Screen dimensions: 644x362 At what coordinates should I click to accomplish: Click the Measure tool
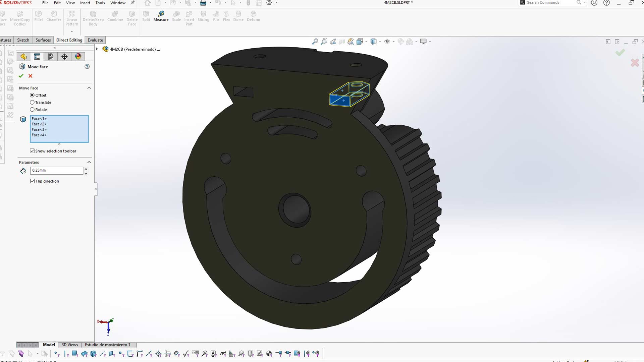pos(161,16)
